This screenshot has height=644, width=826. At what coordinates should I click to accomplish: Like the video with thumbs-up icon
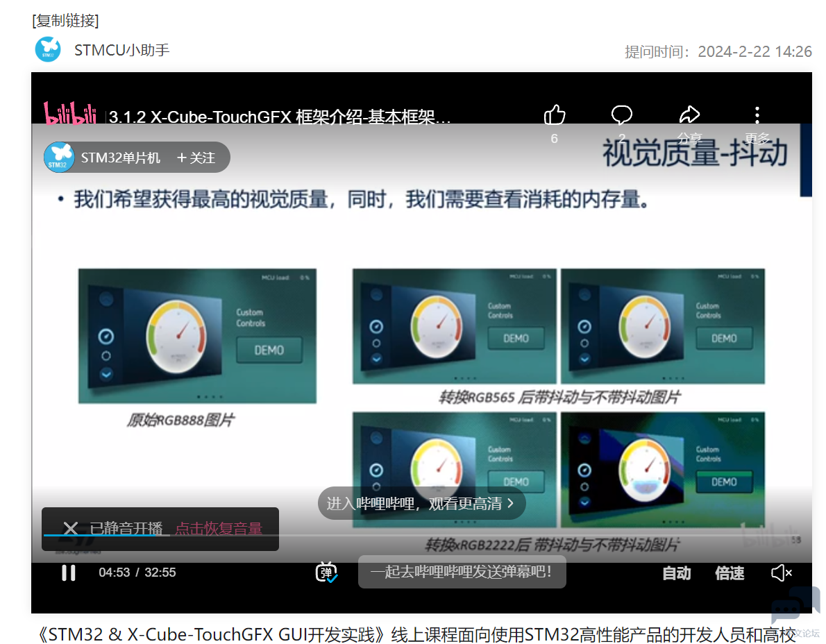coord(554,115)
